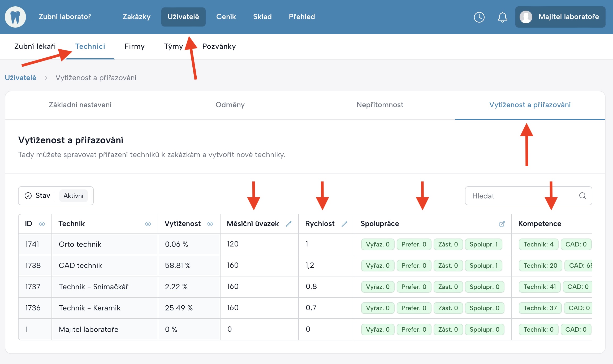Toggle the eye icon in Vytíženost column
This screenshot has width=613, height=364.
point(210,224)
